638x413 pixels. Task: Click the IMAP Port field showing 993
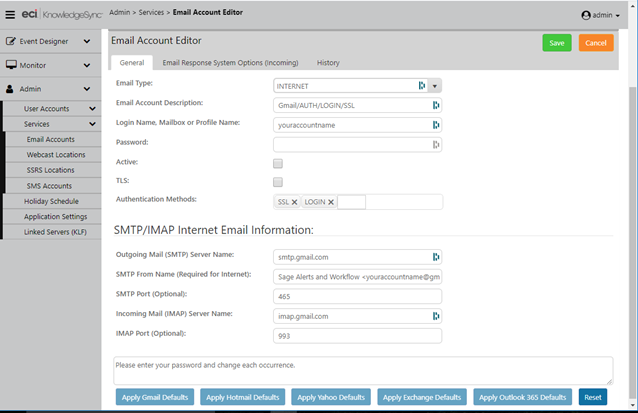click(357, 336)
